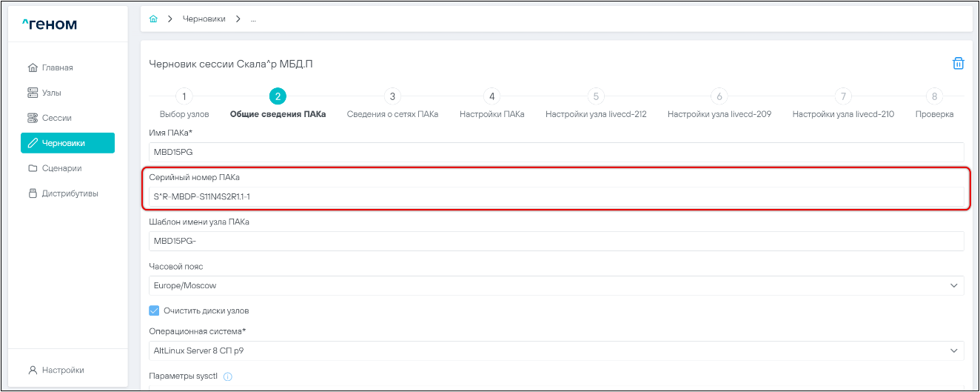Delete draft using trash icon
This screenshot has width=980, height=392.
click(x=958, y=64)
